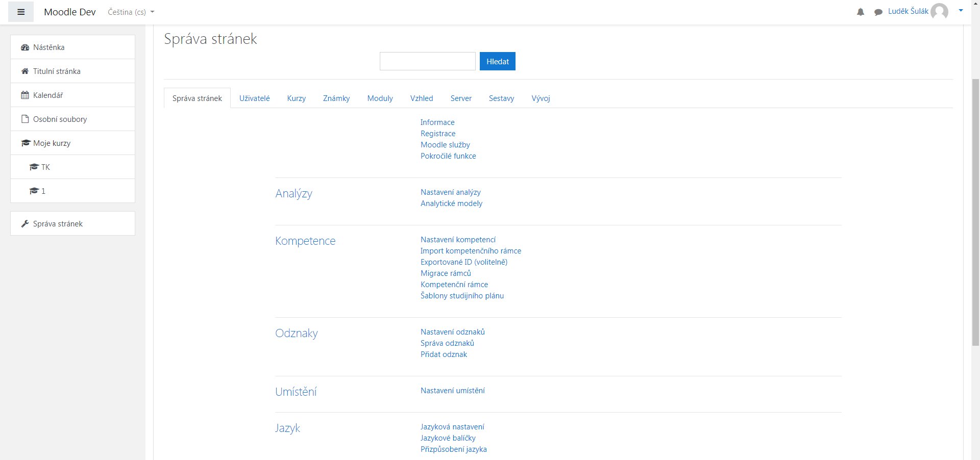Viewport: 980px width, 460px height.
Task: Focus the admin search input field
Action: tap(427, 61)
